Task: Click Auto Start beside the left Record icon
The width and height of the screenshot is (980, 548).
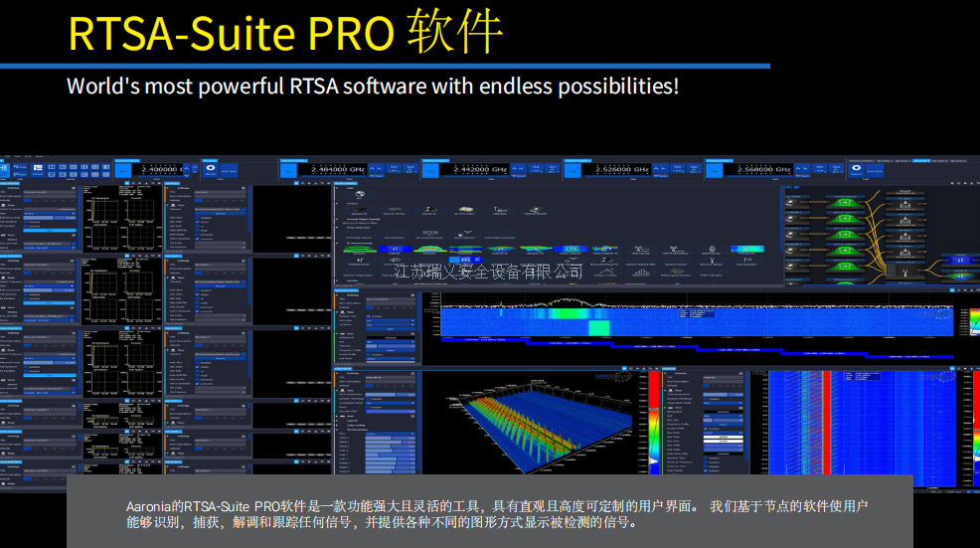Action: (x=229, y=171)
